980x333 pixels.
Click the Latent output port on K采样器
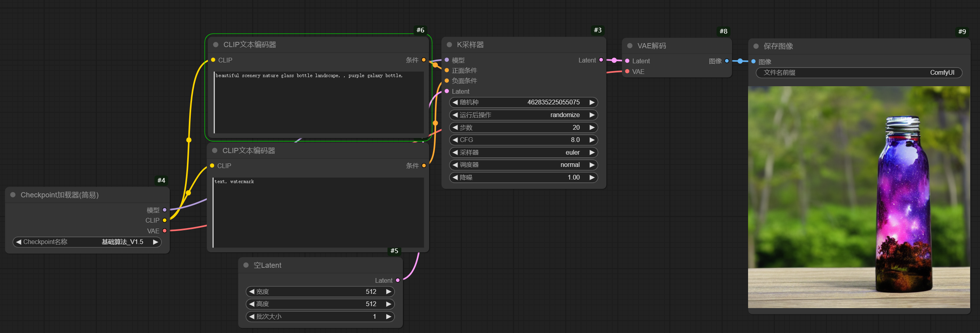point(601,60)
